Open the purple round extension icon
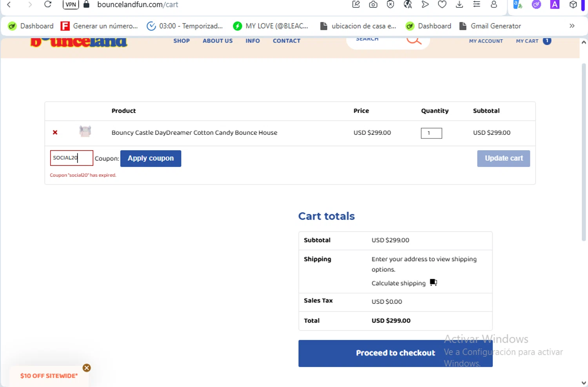Image resolution: width=588 pixels, height=387 pixels. click(536, 5)
